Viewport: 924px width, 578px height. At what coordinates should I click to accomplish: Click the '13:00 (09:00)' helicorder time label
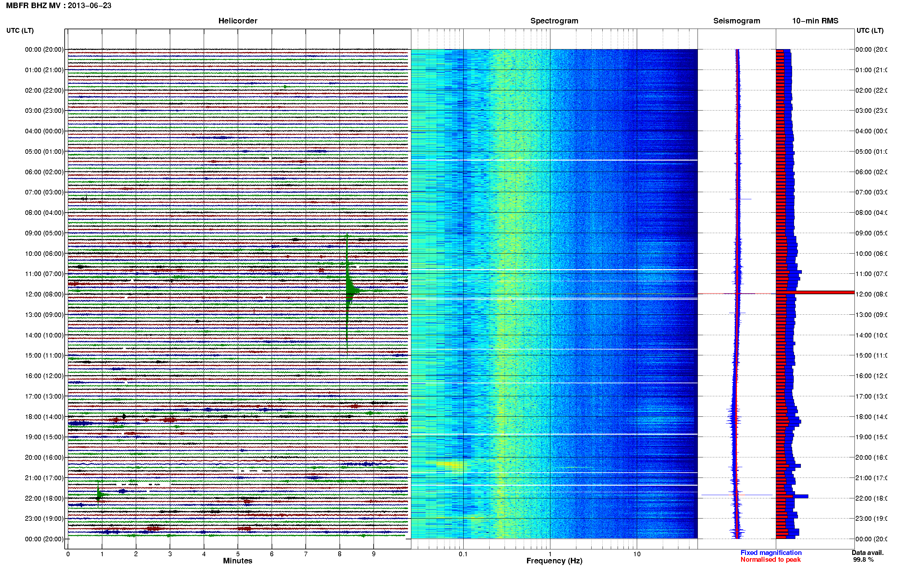pyautogui.click(x=44, y=315)
